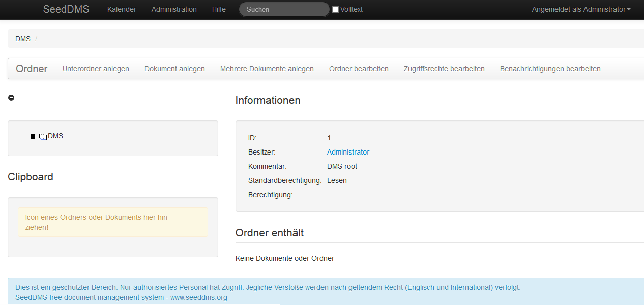Click the Administrator owner link
This screenshot has height=305, width=644.
tap(348, 152)
